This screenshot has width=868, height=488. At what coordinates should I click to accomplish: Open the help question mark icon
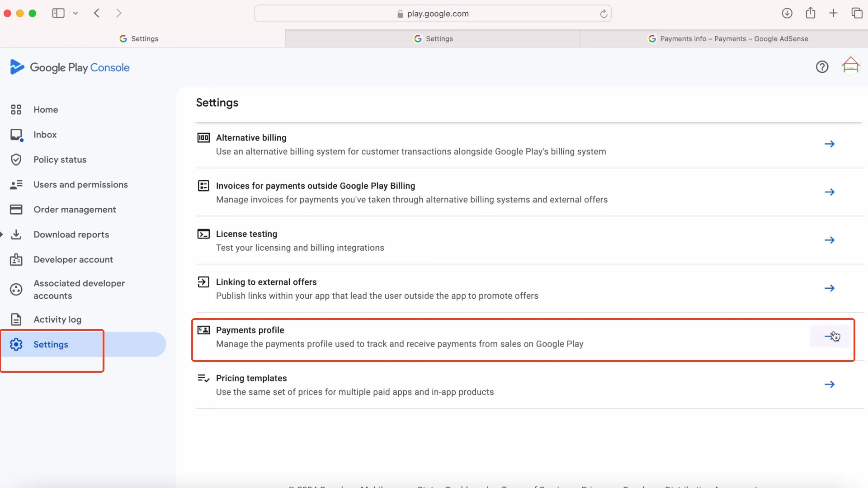(822, 67)
